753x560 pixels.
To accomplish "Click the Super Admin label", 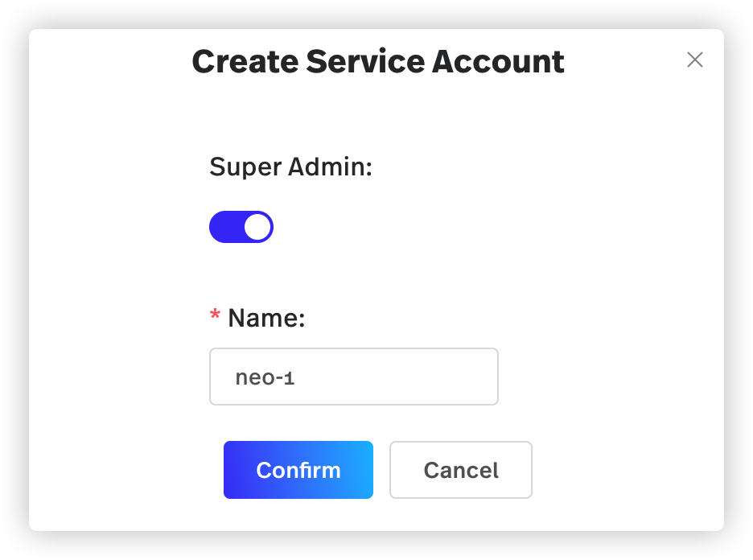I will pos(290,167).
